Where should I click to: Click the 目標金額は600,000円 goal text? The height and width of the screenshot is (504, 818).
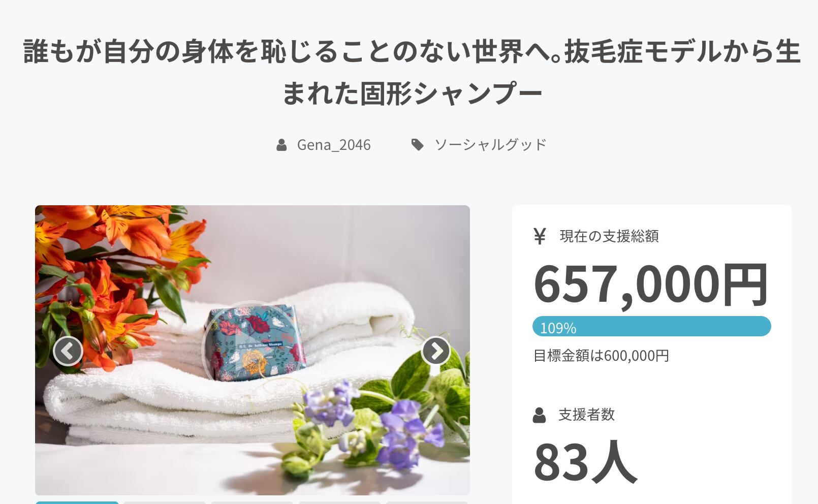tap(601, 356)
